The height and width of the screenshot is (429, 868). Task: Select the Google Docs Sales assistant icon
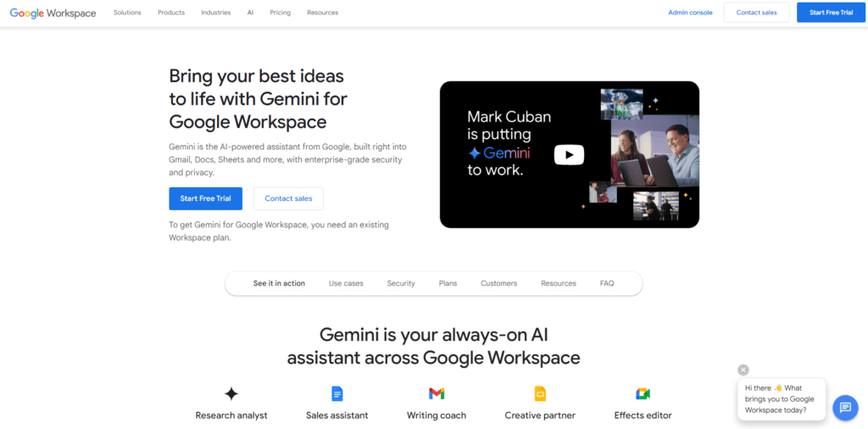point(337,394)
